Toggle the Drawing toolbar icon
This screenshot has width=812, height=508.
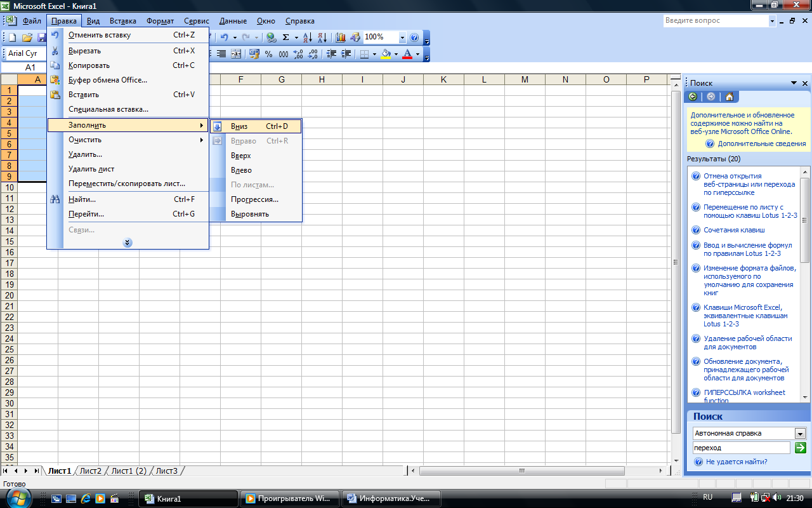pos(355,37)
